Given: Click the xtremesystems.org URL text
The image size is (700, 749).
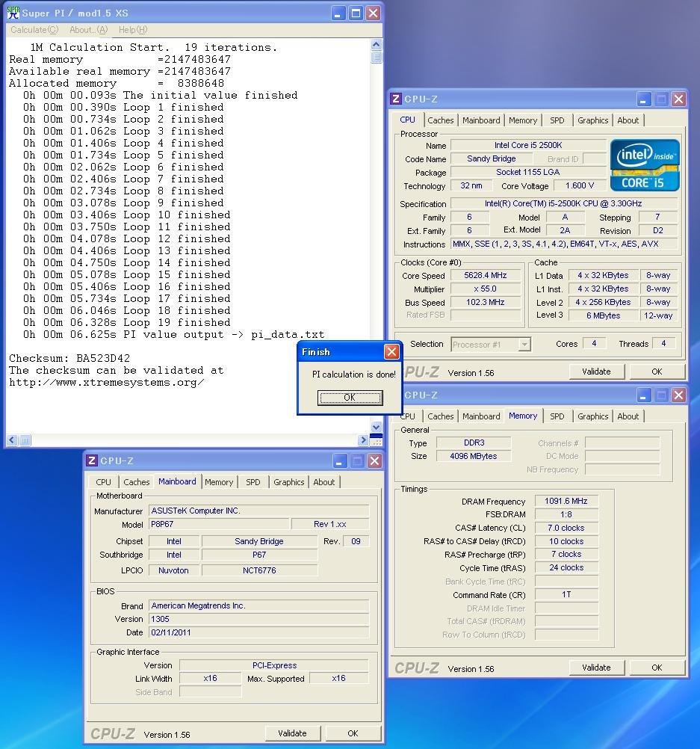Looking at the screenshot, I should click(107, 383).
